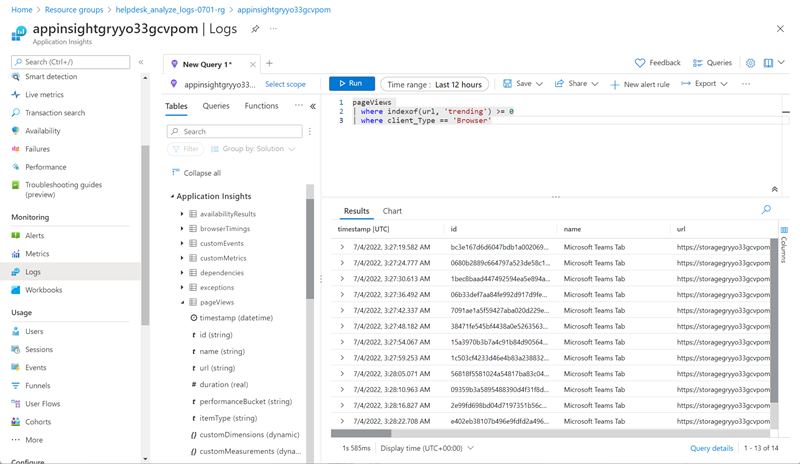
Task: Open Workbooks under Monitoring
Action: (44, 290)
